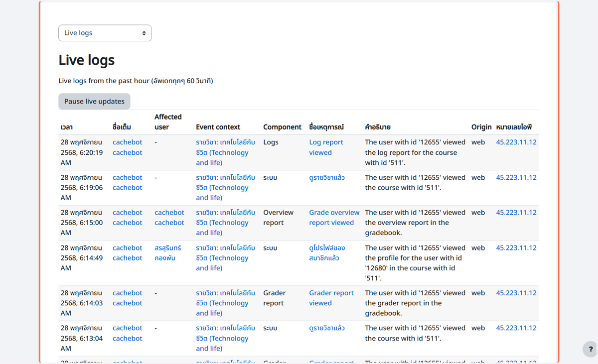Open IP address link in the 6:14:03 row
This screenshot has width=598, height=364.
pos(516,293)
